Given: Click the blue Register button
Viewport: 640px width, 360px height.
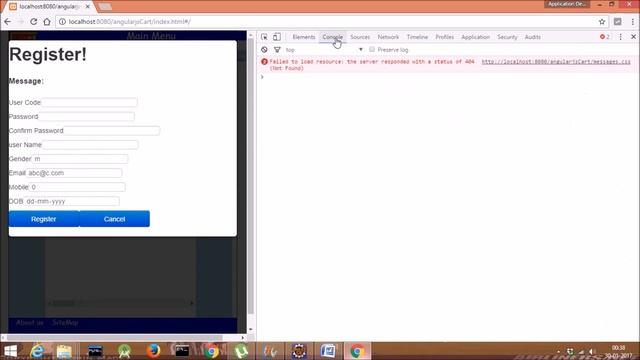Looking at the screenshot, I should tap(44, 219).
